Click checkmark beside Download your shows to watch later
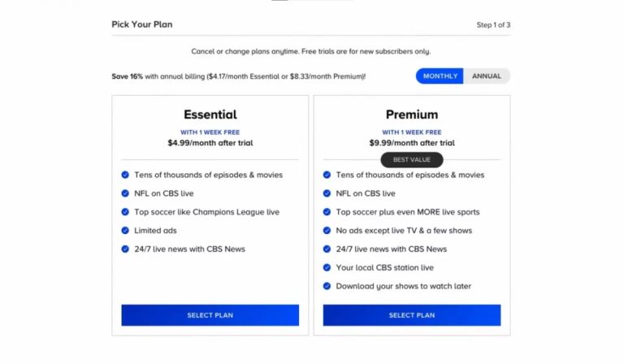 [327, 286]
